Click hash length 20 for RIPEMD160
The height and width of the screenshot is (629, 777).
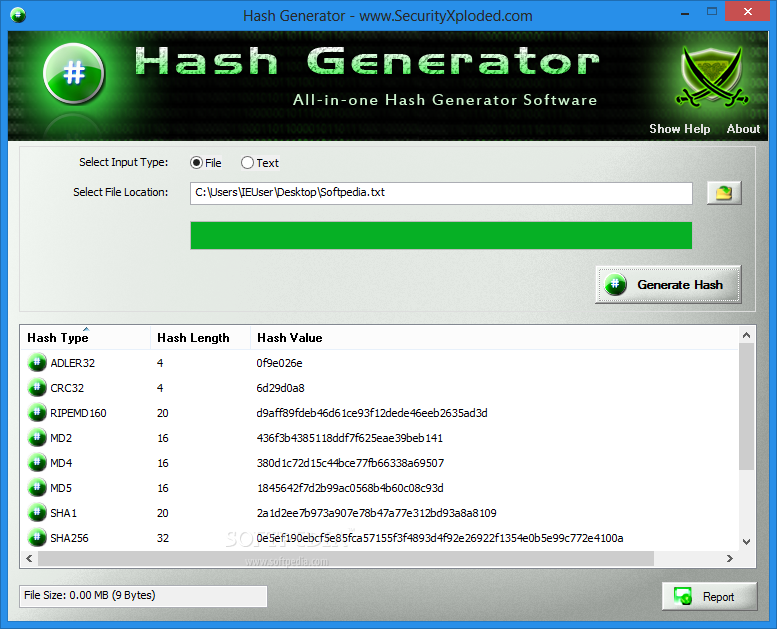click(x=163, y=413)
